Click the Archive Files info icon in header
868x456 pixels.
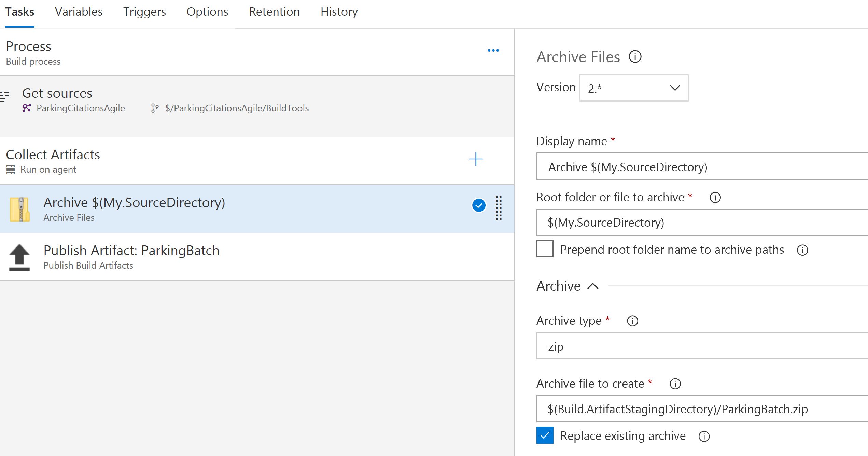(635, 57)
